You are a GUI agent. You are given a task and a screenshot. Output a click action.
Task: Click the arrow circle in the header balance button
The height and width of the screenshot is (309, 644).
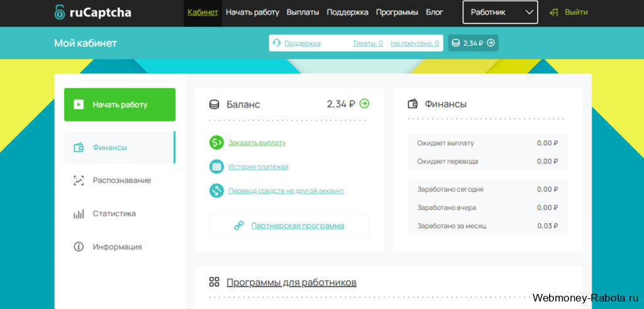(x=491, y=43)
